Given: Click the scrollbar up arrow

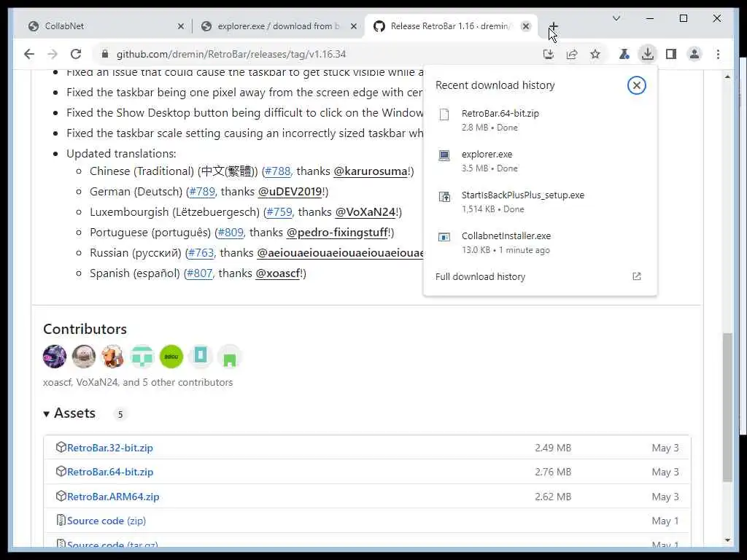Looking at the screenshot, I should pos(727,77).
